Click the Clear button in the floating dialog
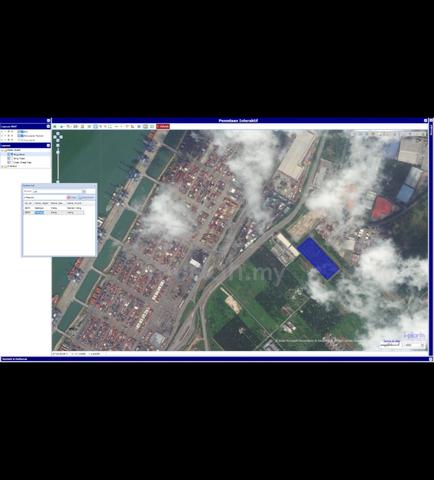The width and height of the screenshot is (434, 480). 72,197
